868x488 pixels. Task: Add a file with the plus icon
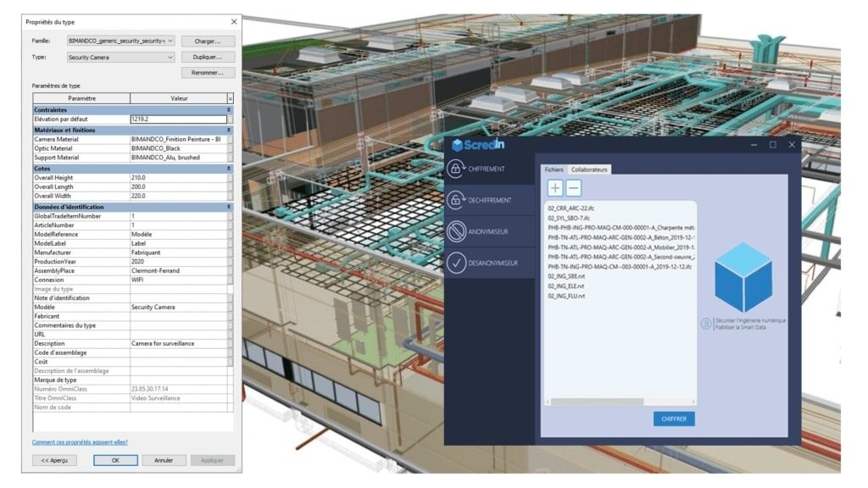[554, 188]
